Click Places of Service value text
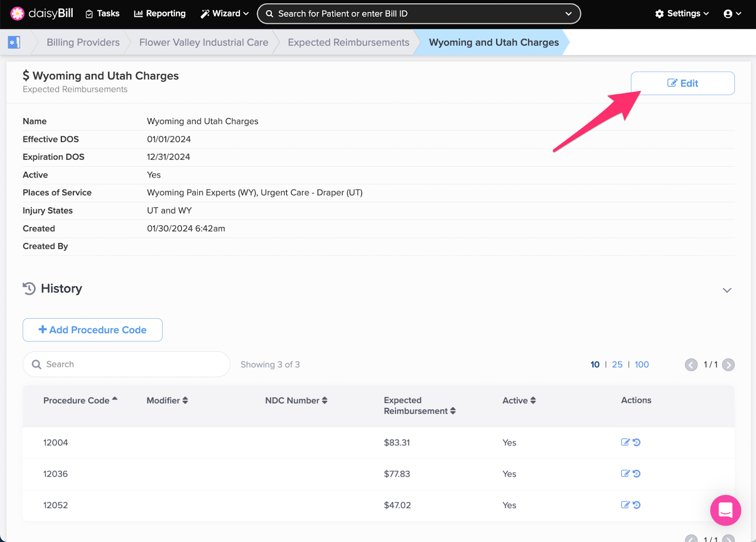This screenshot has height=542, width=756. 255,193
